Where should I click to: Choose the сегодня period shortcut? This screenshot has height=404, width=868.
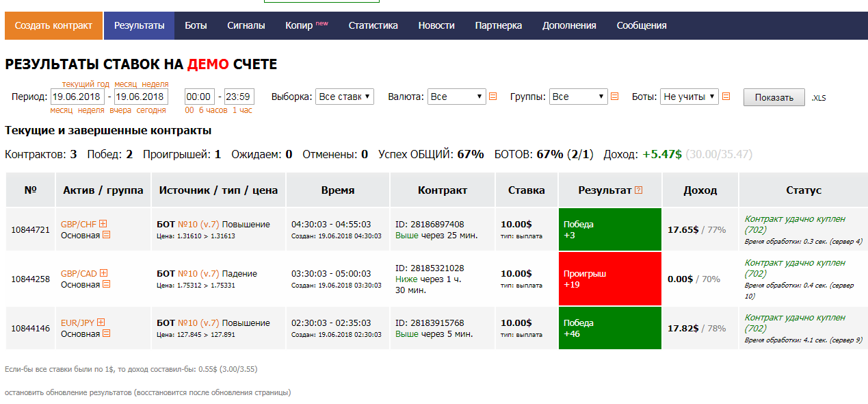pyautogui.click(x=151, y=110)
